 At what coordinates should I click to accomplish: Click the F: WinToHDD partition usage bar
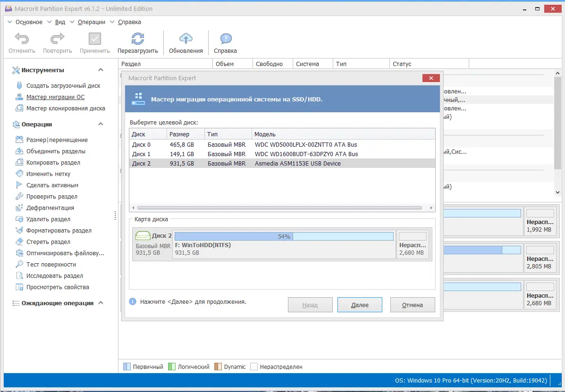click(284, 236)
